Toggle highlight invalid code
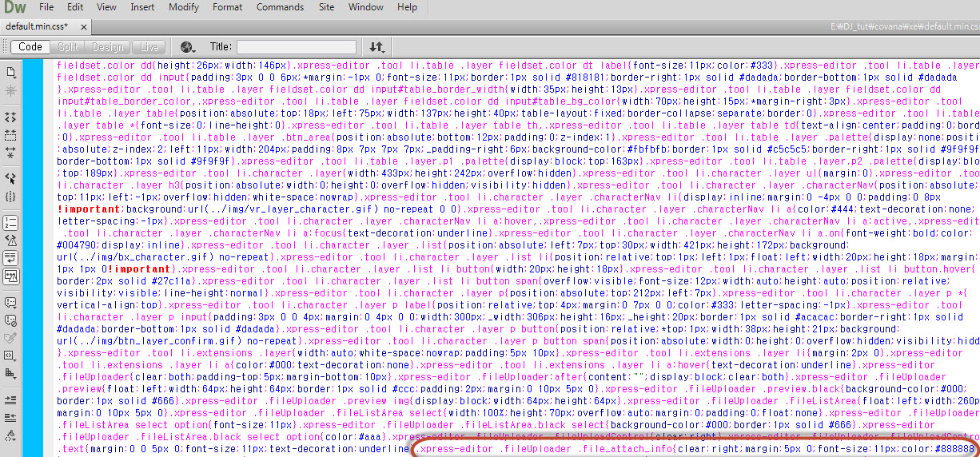This screenshot has width=980, height=457. 11,240
